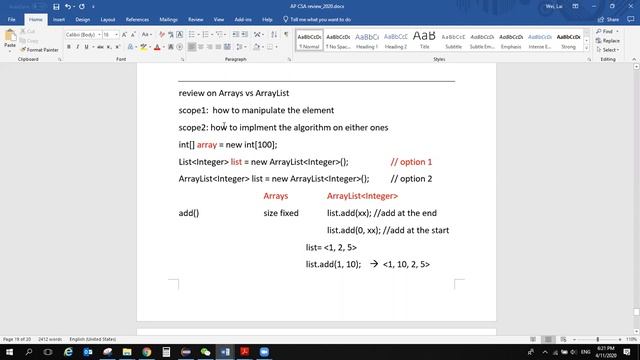This screenshot has height=360, width=640.
Task: Switch to the Insert tab
Action: pos(59,20)
